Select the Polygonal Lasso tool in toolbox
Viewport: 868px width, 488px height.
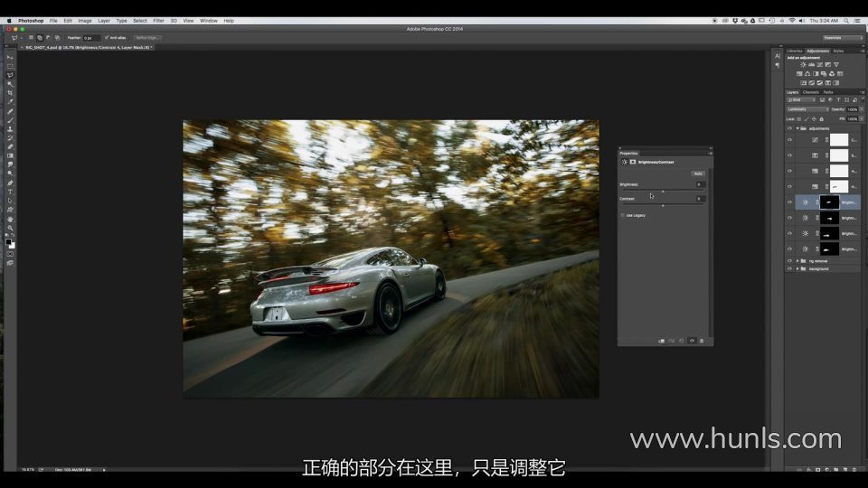[x=10, y=75]
